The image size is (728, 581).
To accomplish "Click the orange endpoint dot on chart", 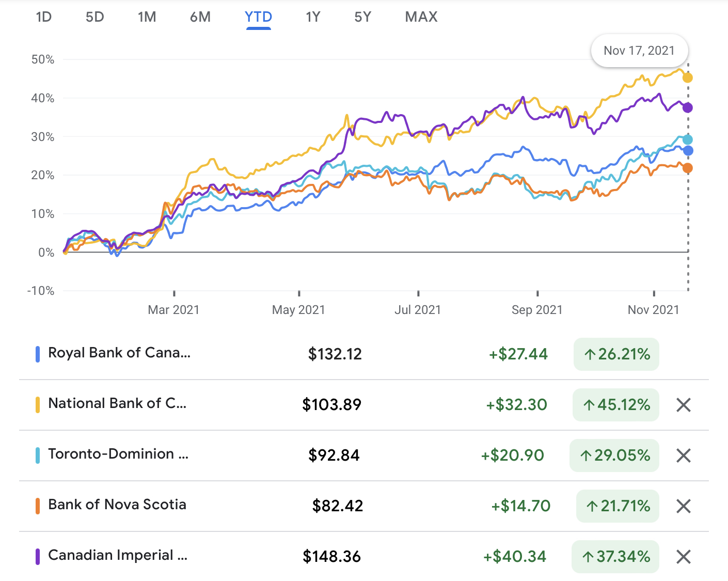I will 688,168.
